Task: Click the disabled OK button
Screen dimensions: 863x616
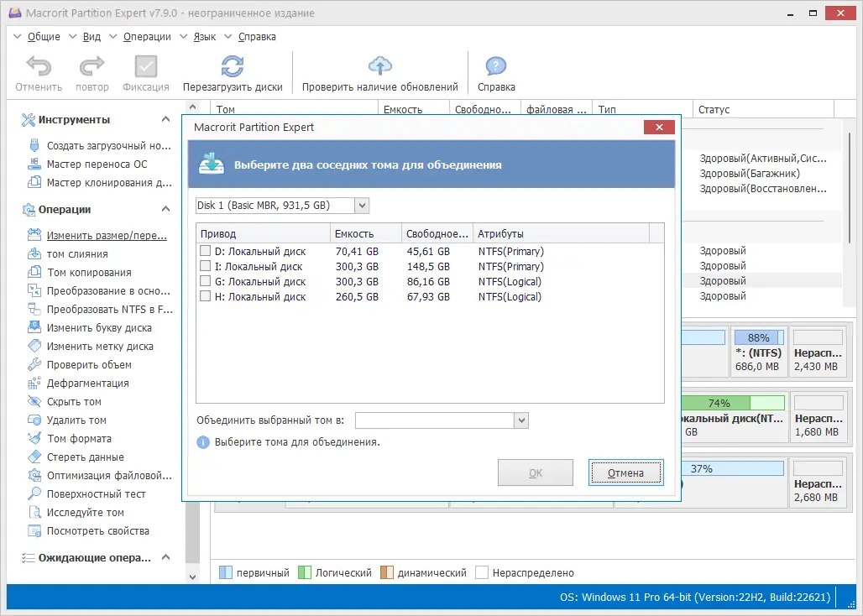Action: (x=536, y=473)
